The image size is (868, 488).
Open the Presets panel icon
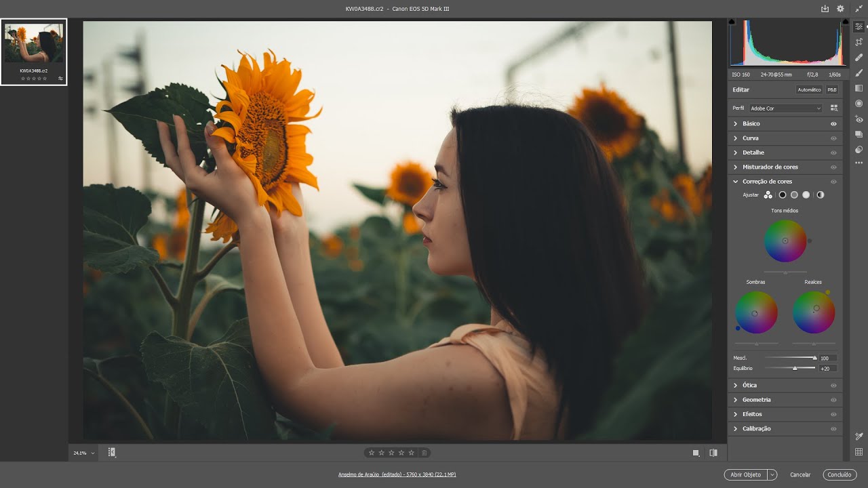tap(859, 149)
